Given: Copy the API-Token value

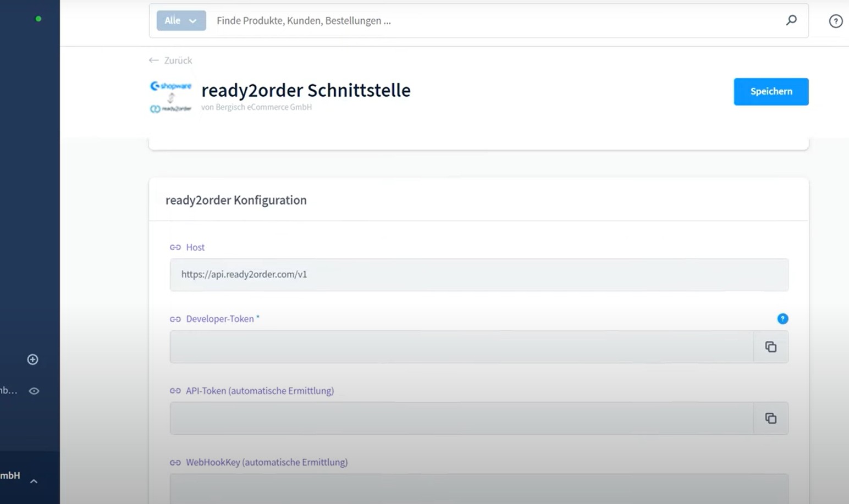Looking at the screenshot, I should pos(770,418).
